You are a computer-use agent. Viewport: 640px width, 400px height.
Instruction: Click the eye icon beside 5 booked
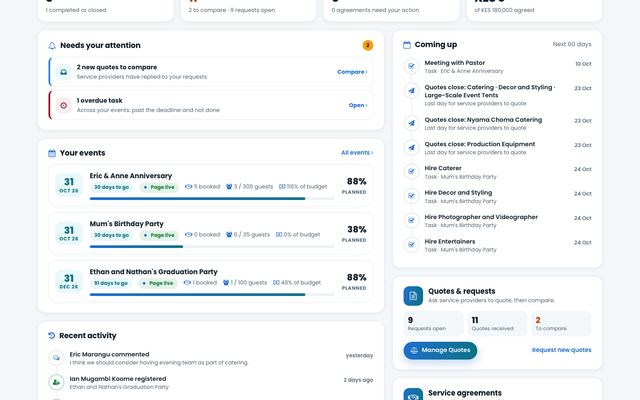(188, 187)
